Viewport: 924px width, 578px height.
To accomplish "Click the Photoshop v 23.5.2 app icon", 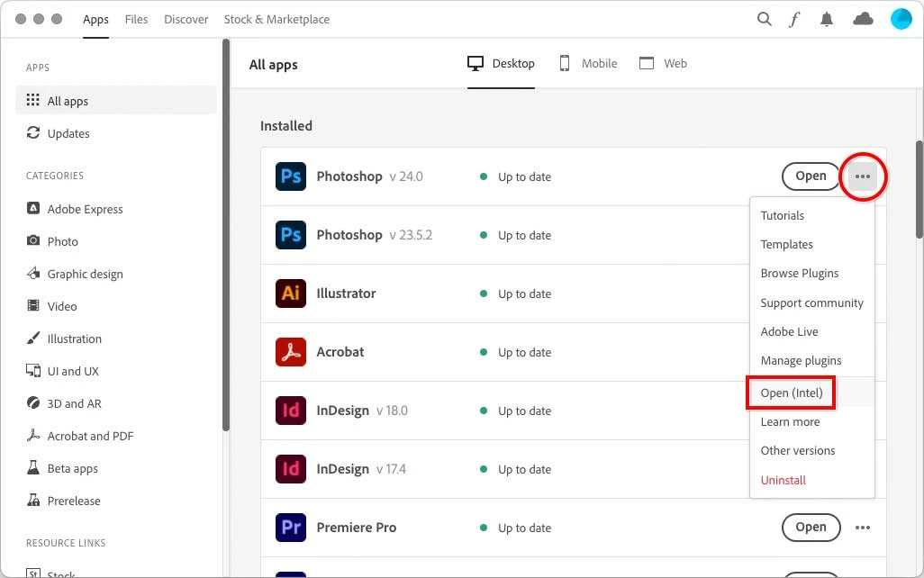I will 291,234.
